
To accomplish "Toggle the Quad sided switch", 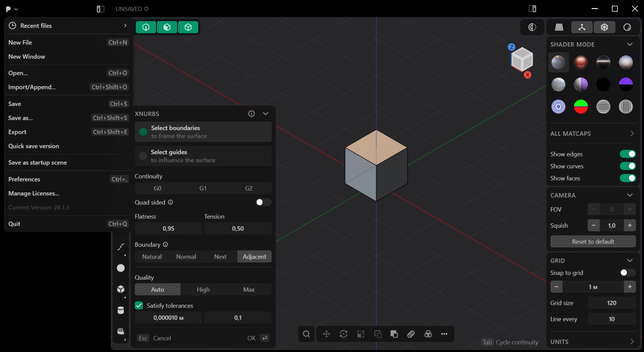I will coord(263,202).
